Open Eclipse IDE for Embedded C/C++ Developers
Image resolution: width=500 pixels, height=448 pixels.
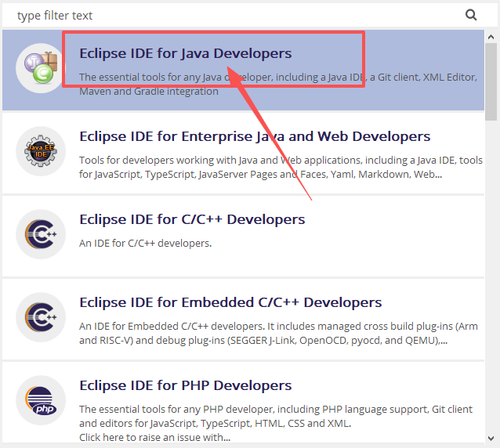230,302
